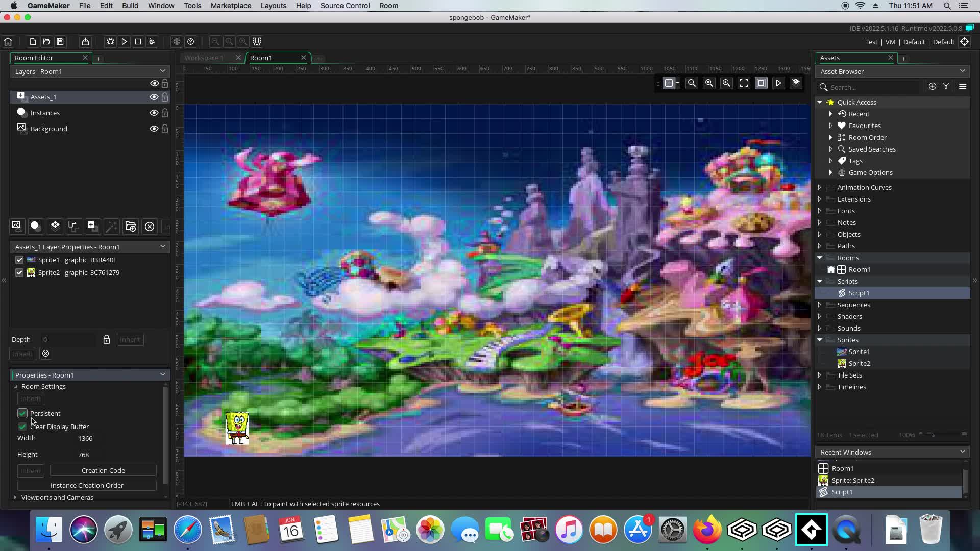Create a new tile layer
This screenshot has width=980, height=551.
tap(55, 226)
